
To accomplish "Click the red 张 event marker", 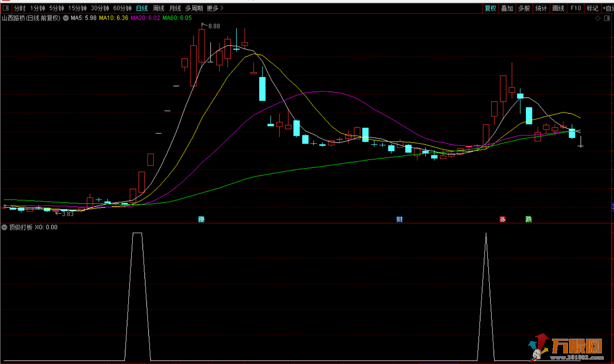I will (503, 219).
